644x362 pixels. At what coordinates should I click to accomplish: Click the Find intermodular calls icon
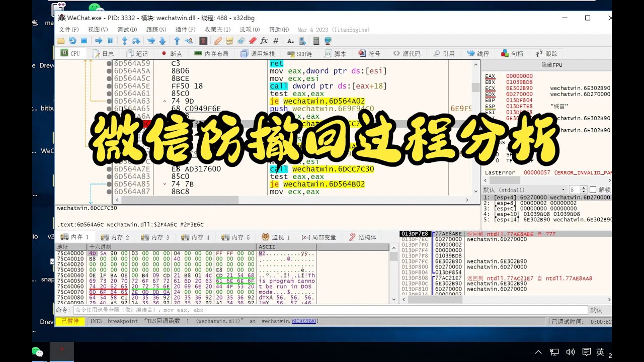click(x=302, y=41)
